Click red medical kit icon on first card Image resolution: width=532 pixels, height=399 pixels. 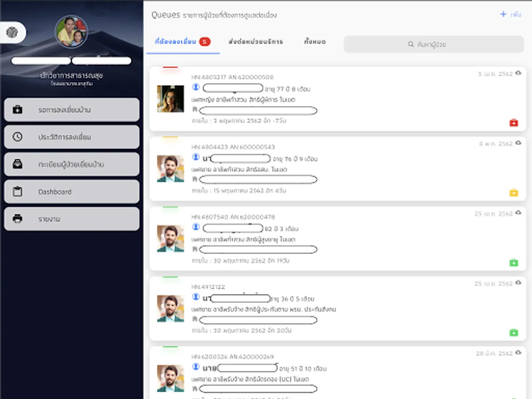tap(513, 123)
